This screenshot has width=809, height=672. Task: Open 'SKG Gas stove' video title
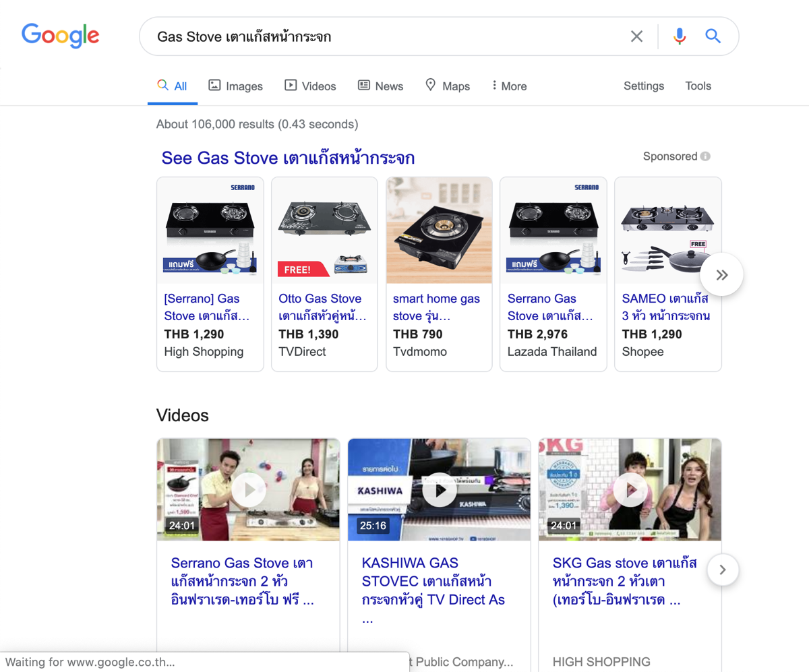click(x=625, y=582)
